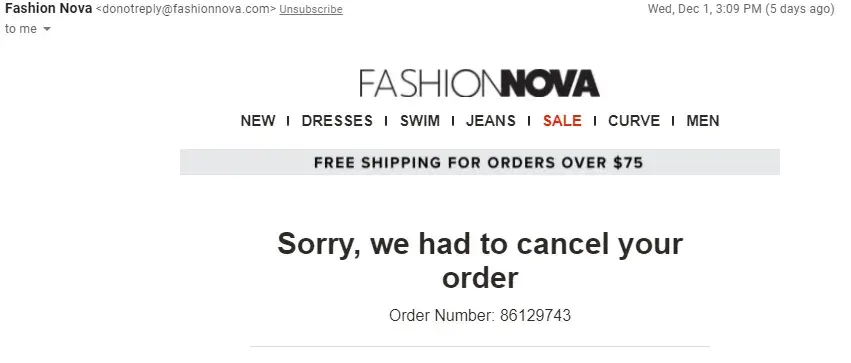
Task: Go to DRESSES category
Action: [x=337, y=120]
